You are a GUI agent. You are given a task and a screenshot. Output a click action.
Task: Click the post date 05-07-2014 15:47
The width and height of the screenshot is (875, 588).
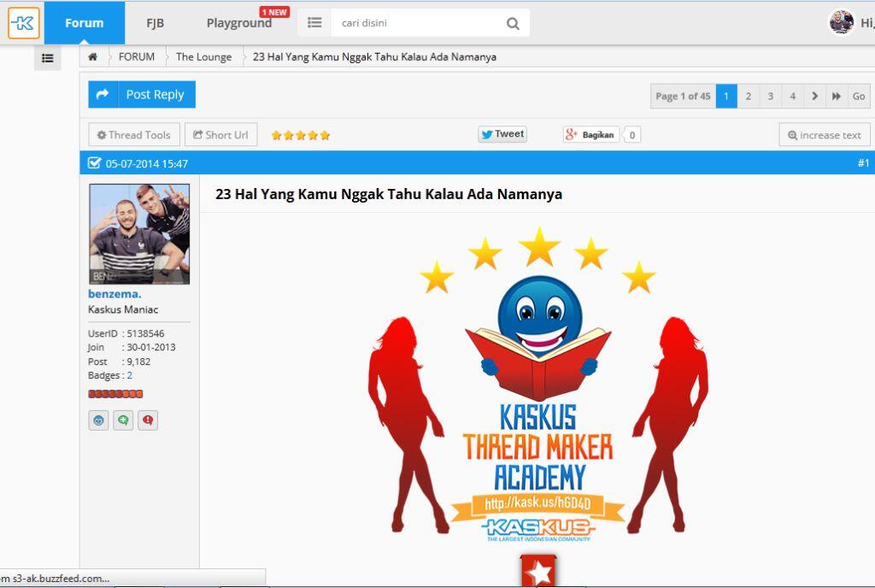(x=147, y=163)
